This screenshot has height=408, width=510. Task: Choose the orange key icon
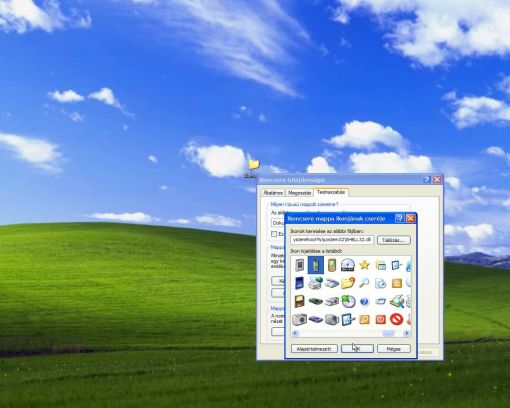click(364, 320)
